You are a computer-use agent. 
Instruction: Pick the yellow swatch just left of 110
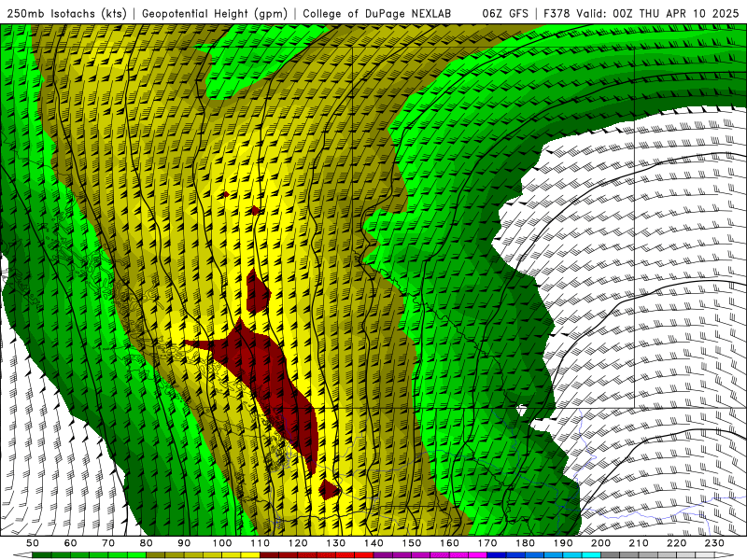click(x=250, y=555)
